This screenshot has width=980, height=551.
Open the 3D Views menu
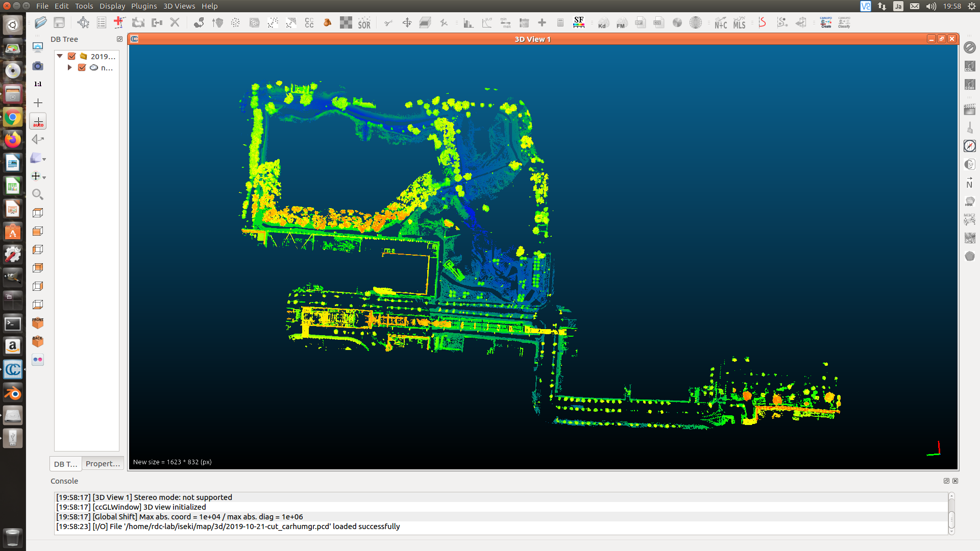179,6
